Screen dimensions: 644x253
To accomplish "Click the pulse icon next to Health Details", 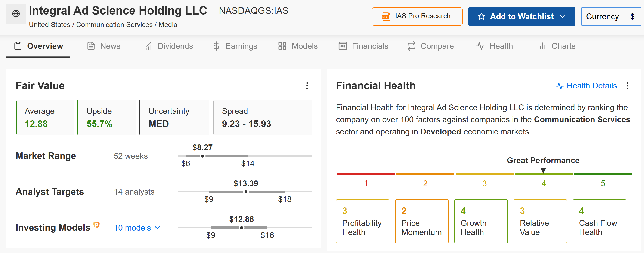I will (x=560, y=86).
